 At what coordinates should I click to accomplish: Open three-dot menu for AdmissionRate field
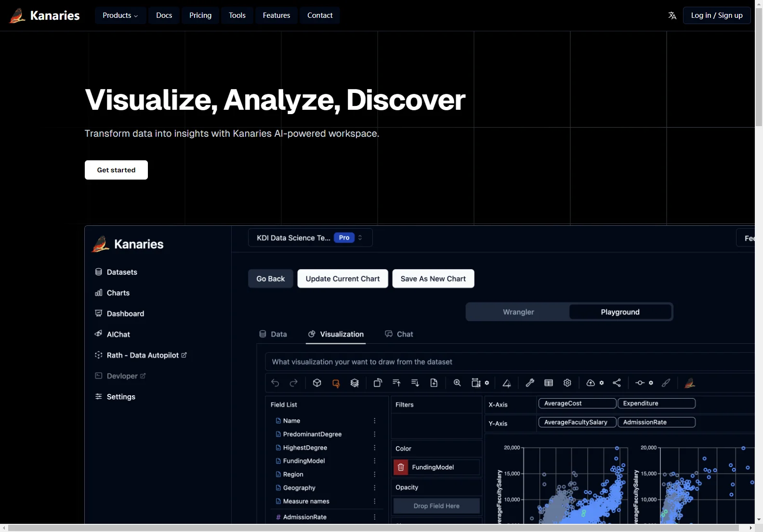point(375,517)
